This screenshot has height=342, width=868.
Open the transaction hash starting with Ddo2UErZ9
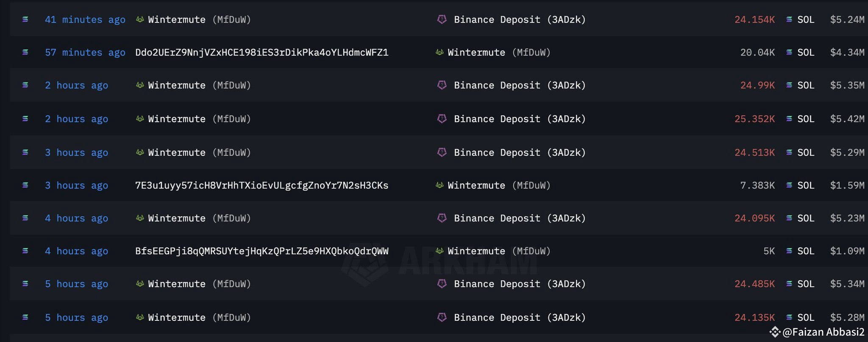click(261, 52)
